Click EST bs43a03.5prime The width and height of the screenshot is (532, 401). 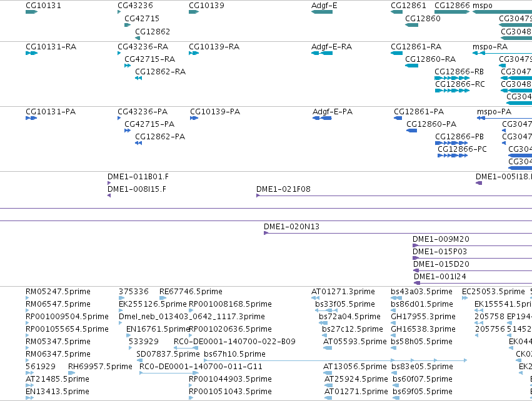[x=422, y=292]
